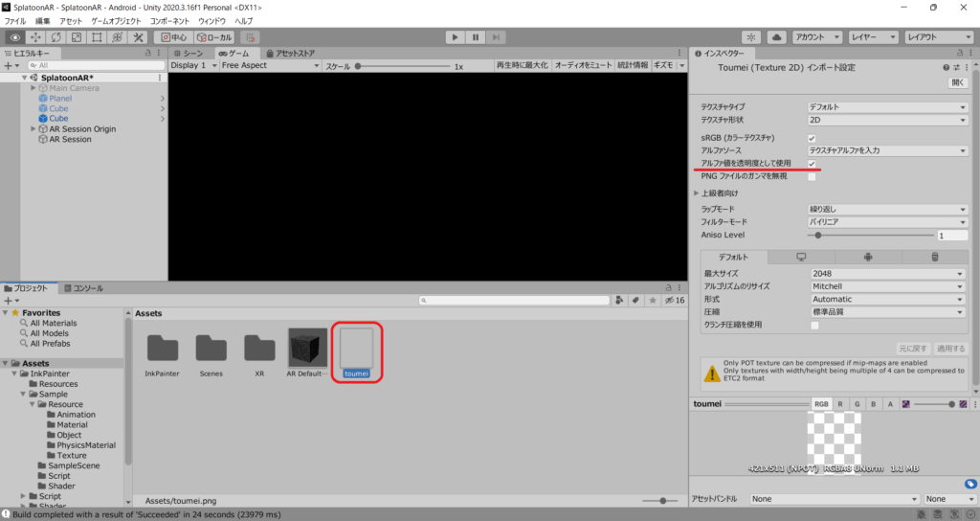Open the アカウント dropdown
Image resolution: width=980 pixels, height=521 pixels.
pyautogui.click(x=817, y=37)
